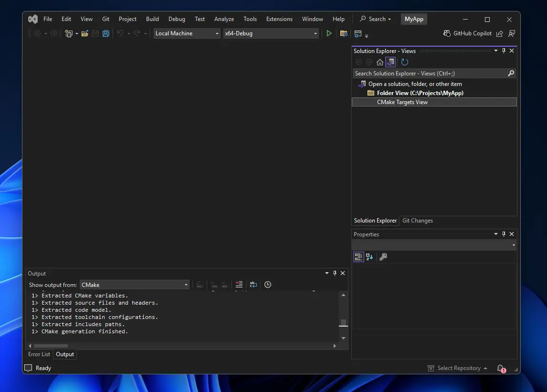Viewport: 547px width, 392px height.
Task: Click the Open File folder icon in the toolbar
Action: tap(85, 33)
